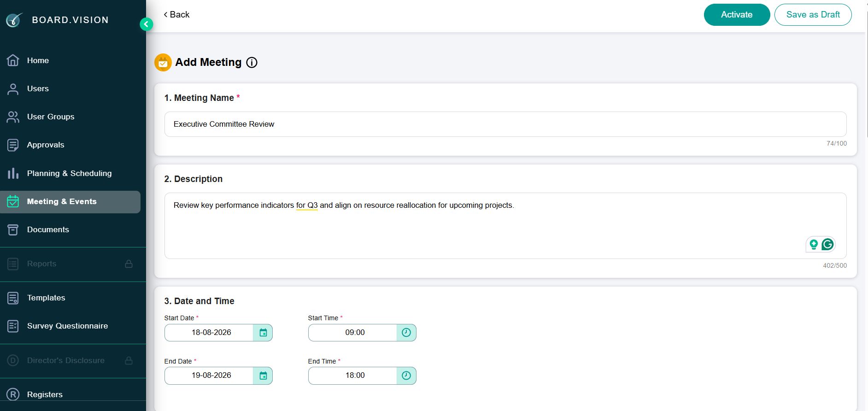Click the lightbulb suggestion icon in Description
The image size is (868, 411).
(x=814, y=244)
